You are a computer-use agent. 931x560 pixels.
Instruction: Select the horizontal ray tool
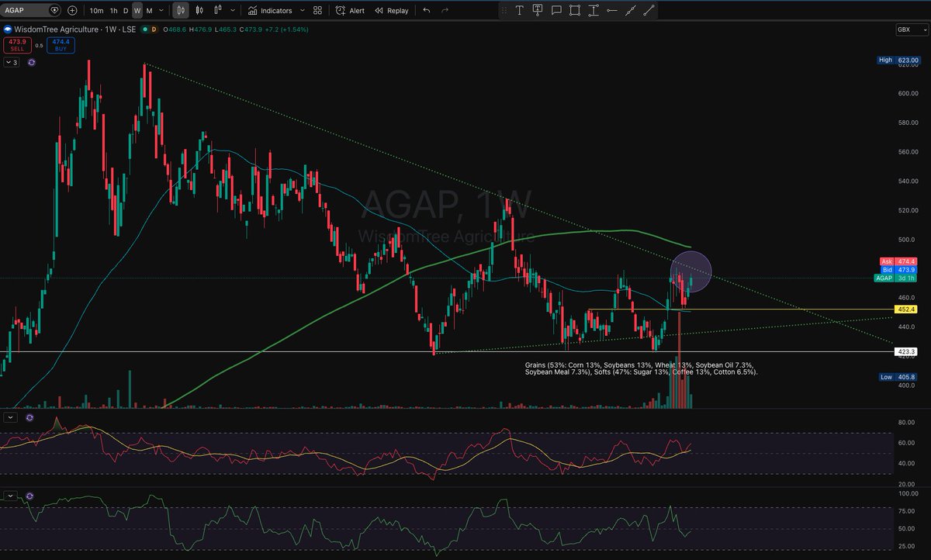coord(612,11)
